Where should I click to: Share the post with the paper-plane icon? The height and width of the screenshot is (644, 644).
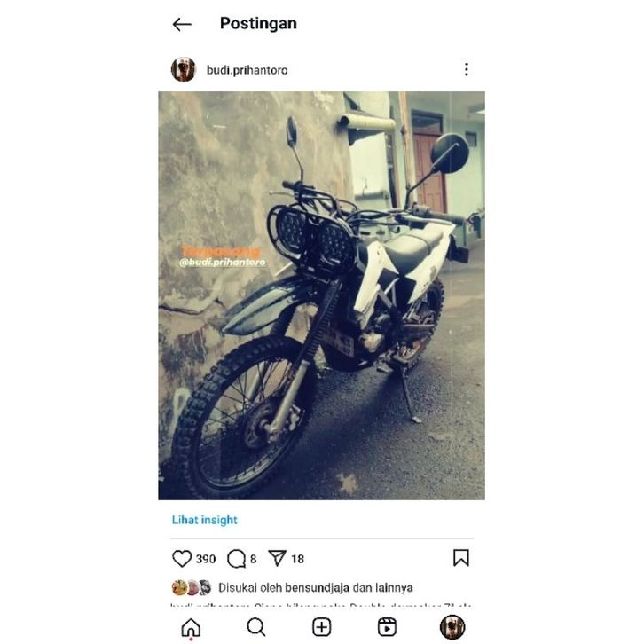[277, 558]
